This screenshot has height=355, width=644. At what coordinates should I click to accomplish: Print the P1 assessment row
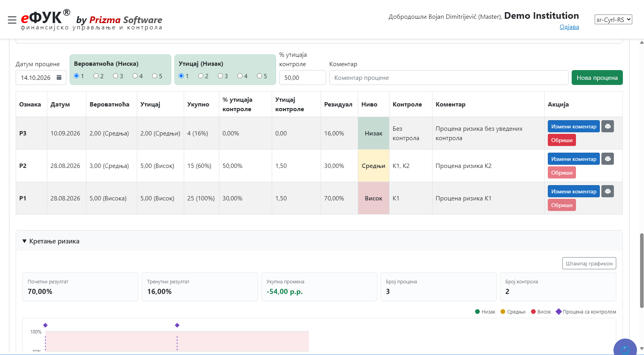[x=608, y=191]
